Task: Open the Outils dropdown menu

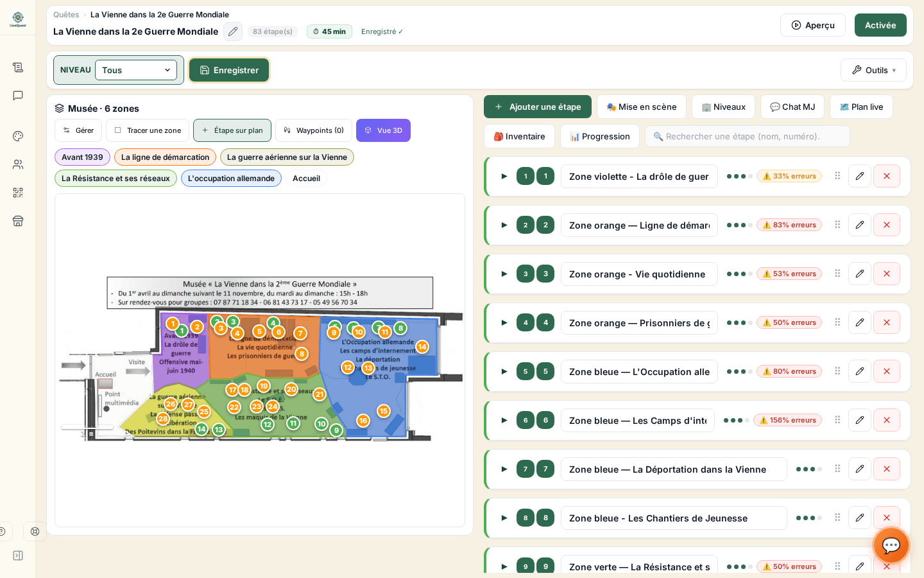Action: point(873,70)
